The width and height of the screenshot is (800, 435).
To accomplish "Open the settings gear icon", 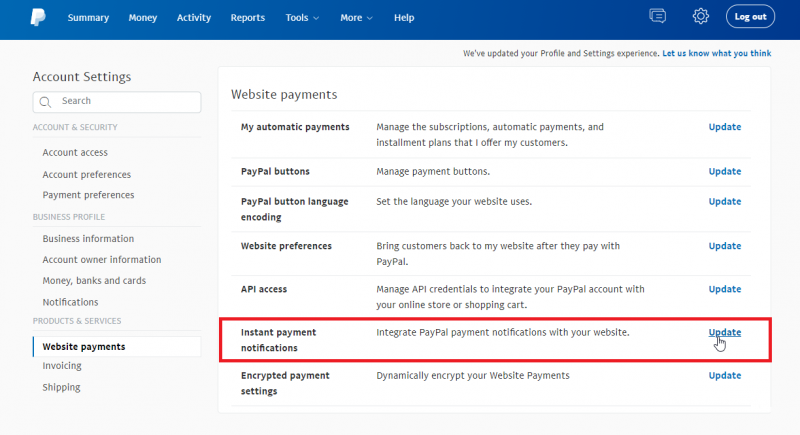I will (x=701, y=16).
